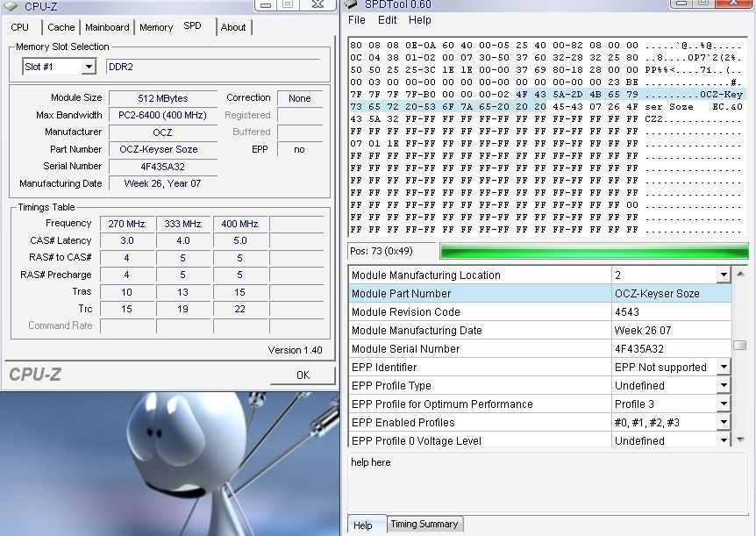756x536 pixels.
Task: Open the About tab in CPU-Z
Action: point(233,27)
